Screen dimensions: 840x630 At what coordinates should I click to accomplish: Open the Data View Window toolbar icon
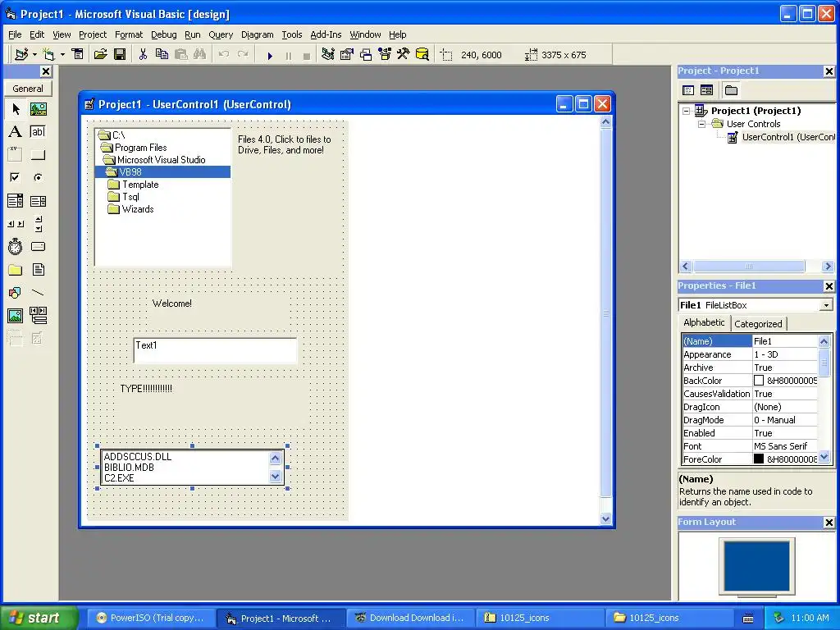422,54
